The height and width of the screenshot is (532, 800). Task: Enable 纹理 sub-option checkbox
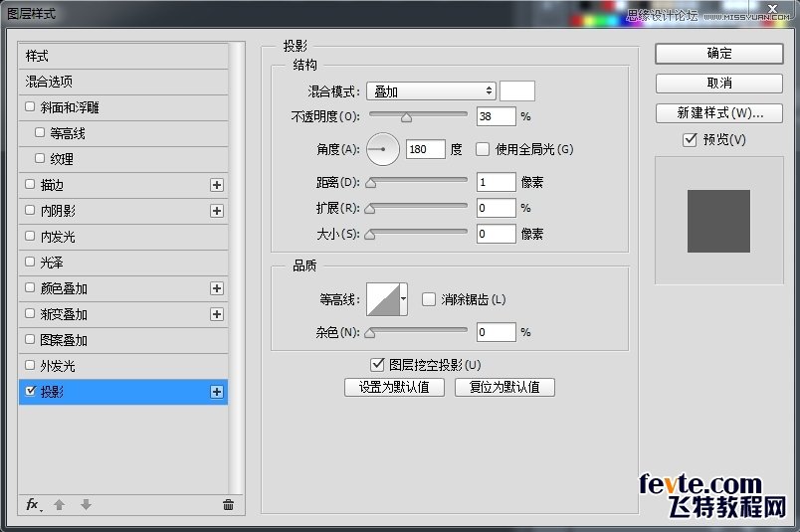[x=40, y=158]
